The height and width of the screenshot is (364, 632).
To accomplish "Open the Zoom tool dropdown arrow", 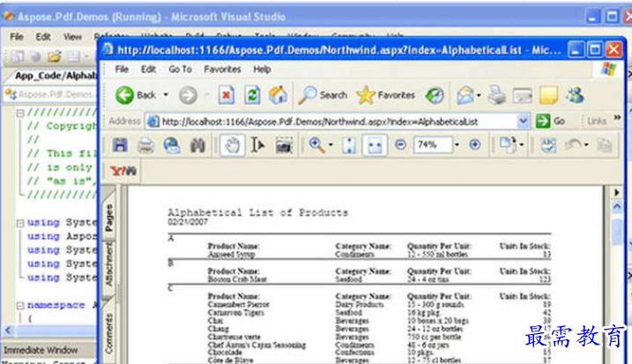I will (331, 145).
